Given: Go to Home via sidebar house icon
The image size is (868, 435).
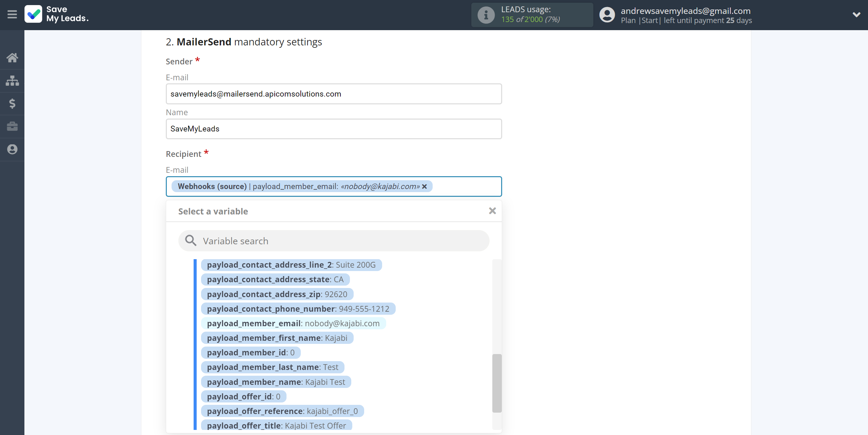Looking at the screenshot, I should [x=12, y=58].
